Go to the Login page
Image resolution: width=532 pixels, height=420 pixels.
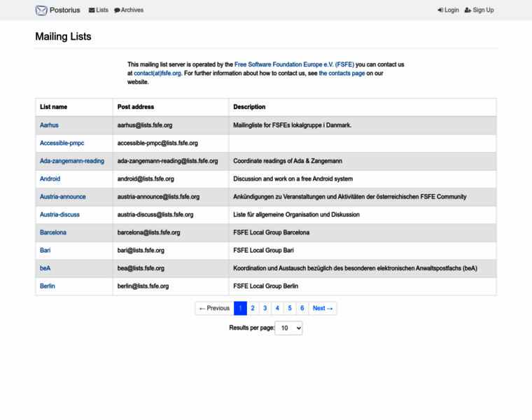coord(448,10)
